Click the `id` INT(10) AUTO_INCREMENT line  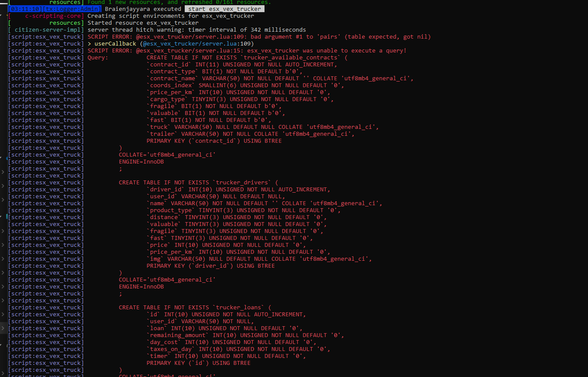(x=226, y=315)
